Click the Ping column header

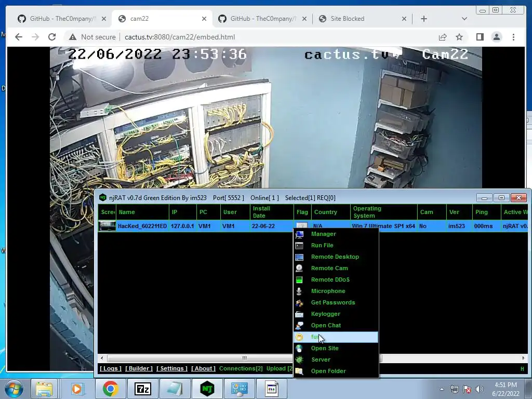point(486,212)
